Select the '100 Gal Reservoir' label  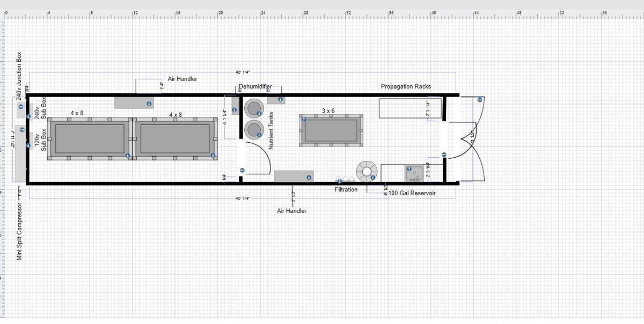click(x=412, y=193)
